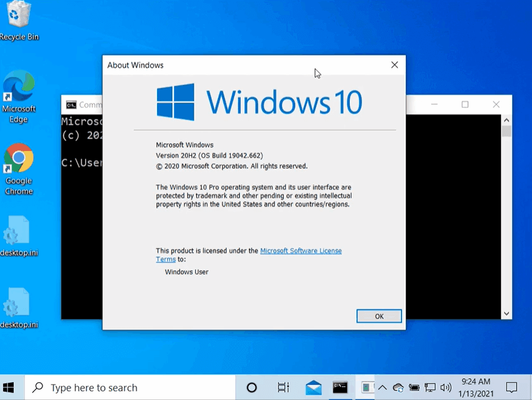Switch to Command Prompt taskbar button
The width and height of the screenshot is (532, 400).
(340, 388)
